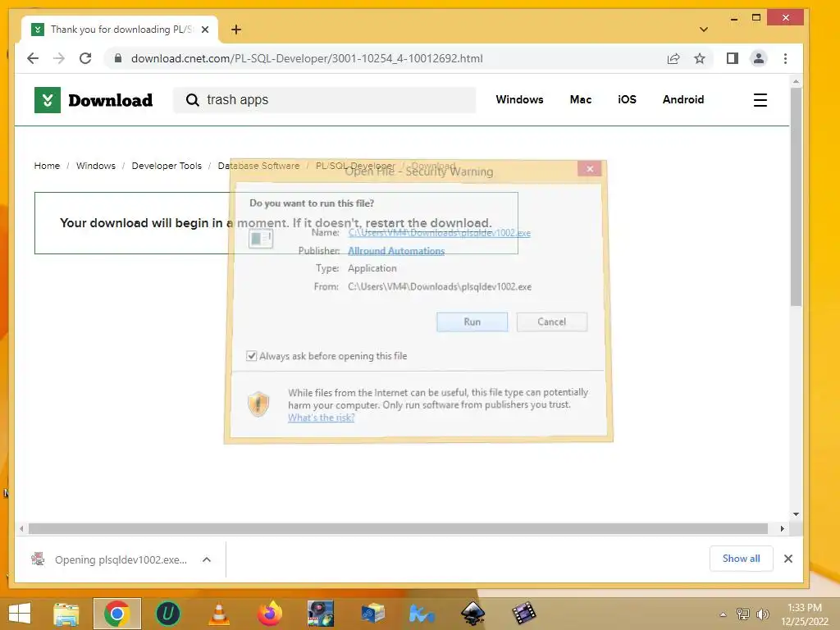Open the volume control in tray

pyautogui.click(x=762, y=614)
